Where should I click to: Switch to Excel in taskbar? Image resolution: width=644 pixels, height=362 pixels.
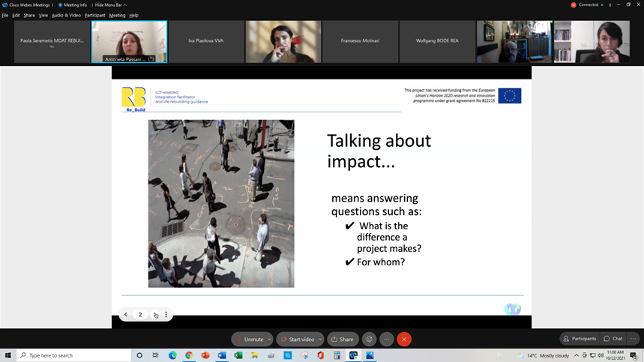238,355
